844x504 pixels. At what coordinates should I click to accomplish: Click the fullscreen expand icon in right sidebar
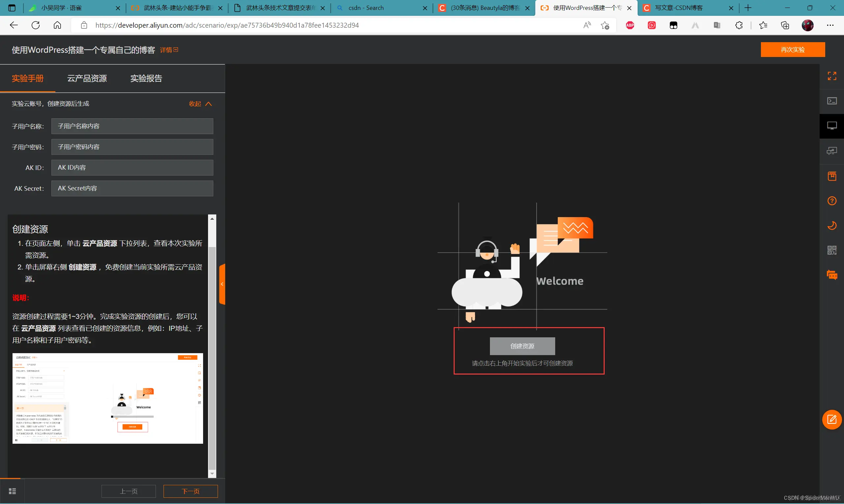(831, 76)
